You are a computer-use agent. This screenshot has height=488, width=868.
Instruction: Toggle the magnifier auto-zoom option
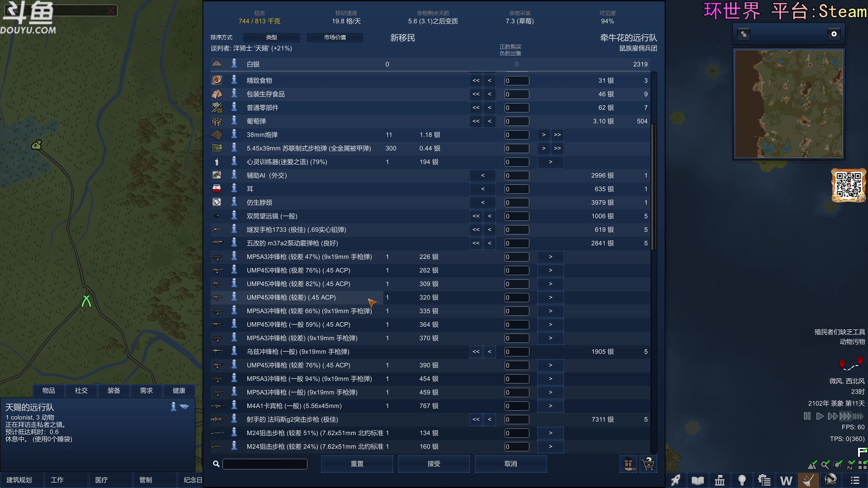click(825, 465)
